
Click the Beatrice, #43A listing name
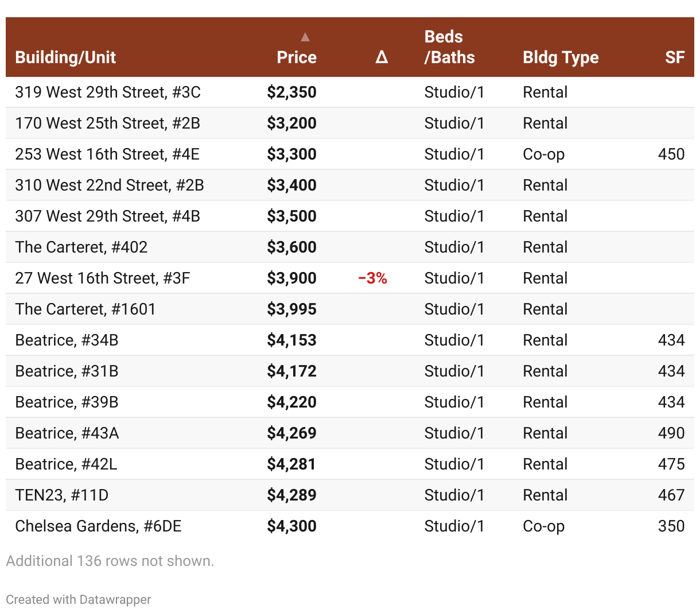coord(67,433)
